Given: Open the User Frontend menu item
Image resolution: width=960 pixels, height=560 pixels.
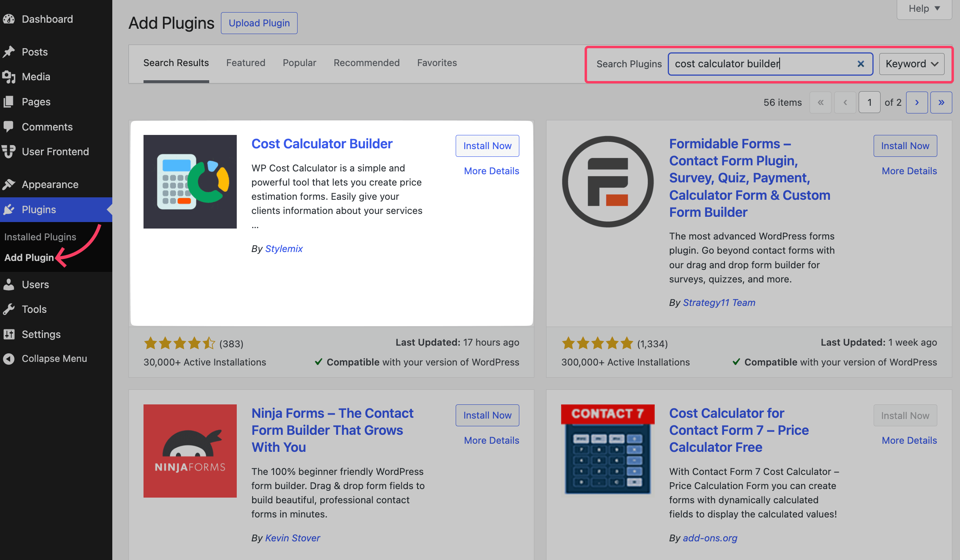Looking at the screenshot, I should [x=56, y=152].
